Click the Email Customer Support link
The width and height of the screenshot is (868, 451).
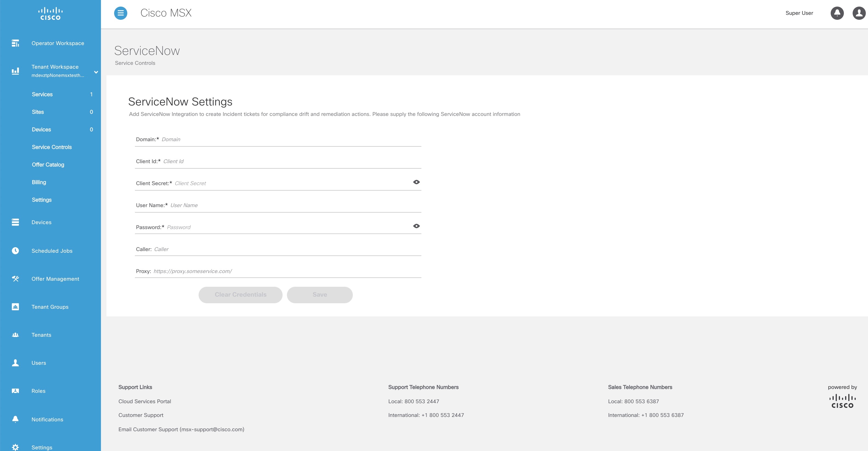click(x=181, y=429)
